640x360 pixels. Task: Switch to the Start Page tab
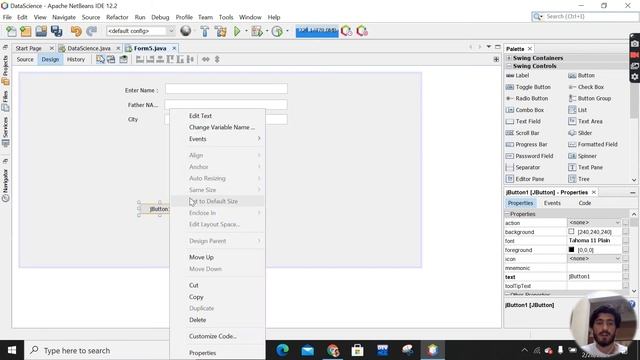pyautogui.click(x=29, y=48)
